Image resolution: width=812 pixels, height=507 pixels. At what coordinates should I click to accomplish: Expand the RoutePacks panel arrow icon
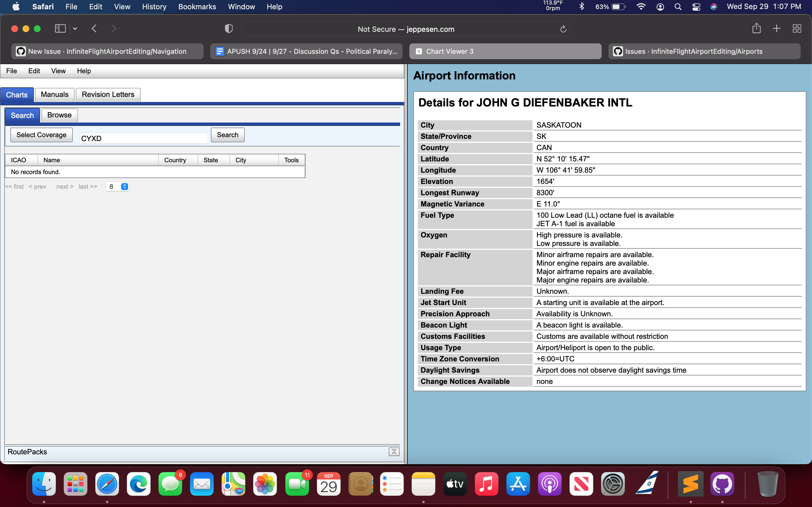(x=394, y=452)
